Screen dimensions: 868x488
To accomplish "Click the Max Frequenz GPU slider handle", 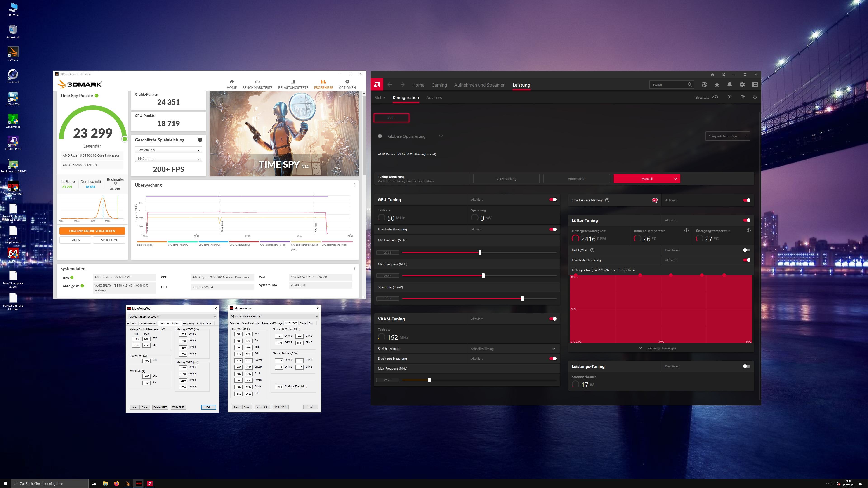I will click(483, 275).
